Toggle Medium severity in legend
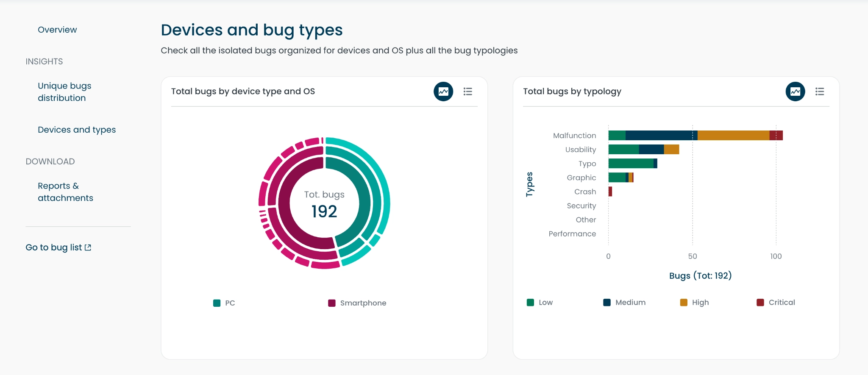The image size is (868, 375). click(607, 303)
